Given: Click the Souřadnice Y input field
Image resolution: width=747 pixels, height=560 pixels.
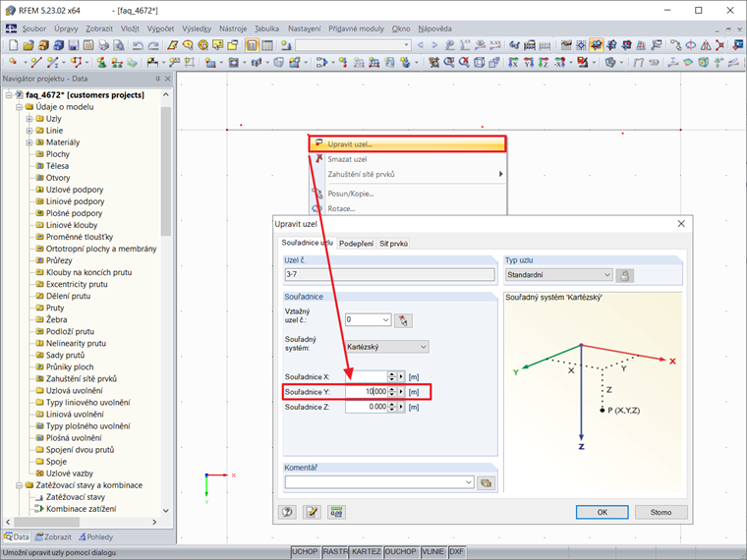Looking at the screenshot, I should tap(367, 392).
